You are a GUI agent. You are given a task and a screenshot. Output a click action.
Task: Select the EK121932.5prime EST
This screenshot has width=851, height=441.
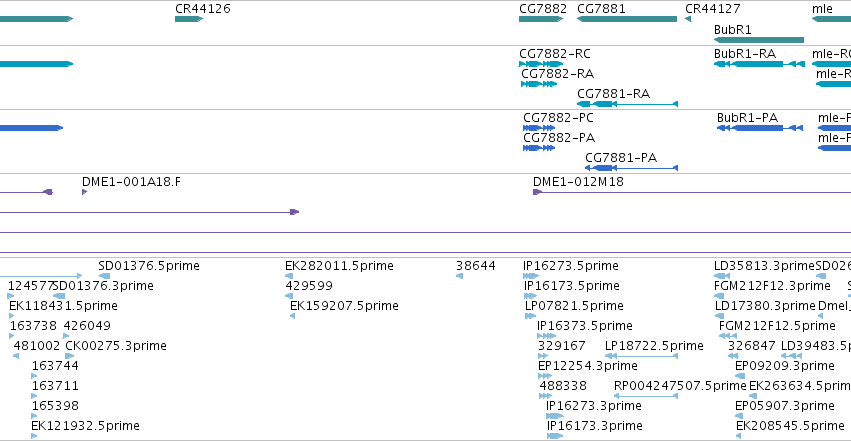(34, 436)
